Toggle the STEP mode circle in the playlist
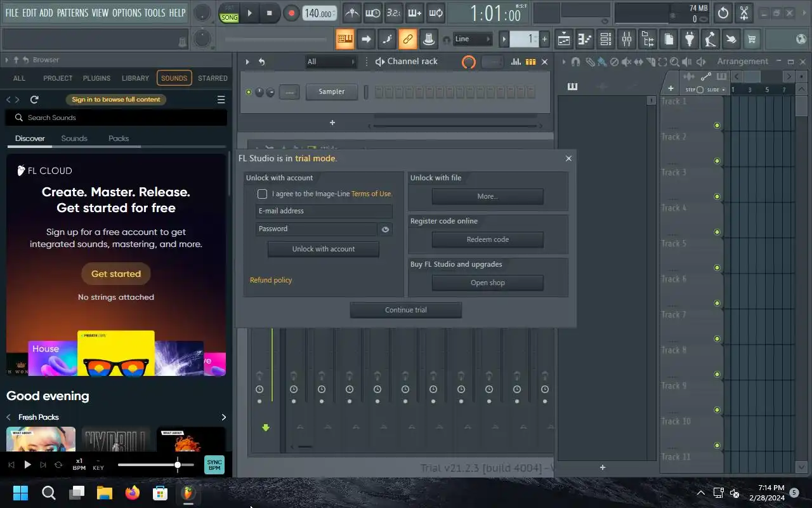812x508 pixels. [x=700, y=90]
